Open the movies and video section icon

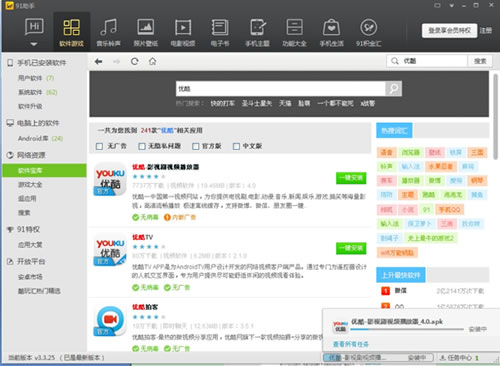[x=183, y=27]
